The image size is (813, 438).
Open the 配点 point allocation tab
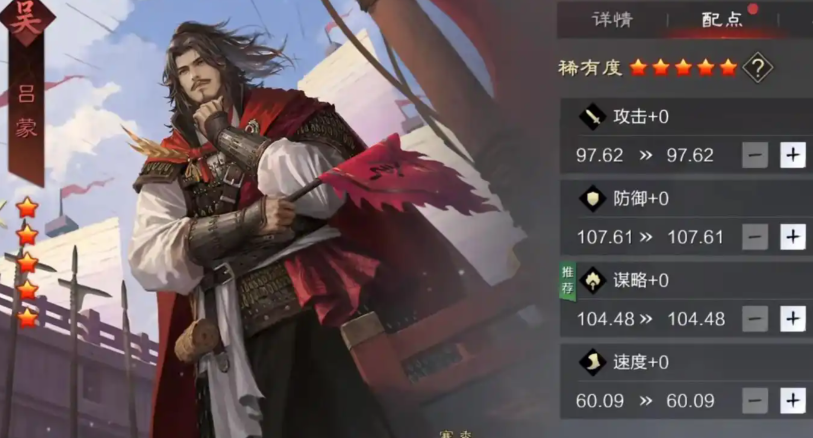click(722, 19)
